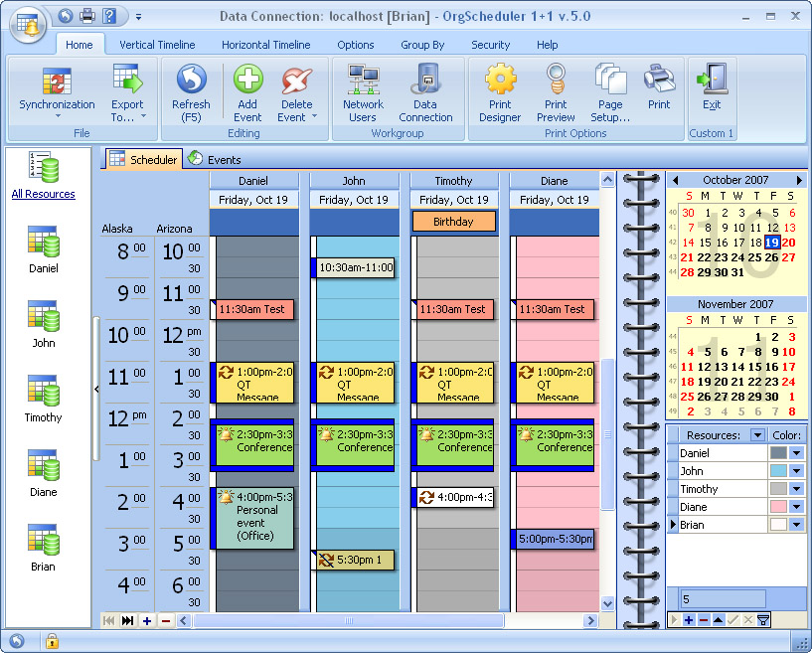Click Diane's pink color swatch
This screenshot has width=812, height=653.
pos(778,507)
